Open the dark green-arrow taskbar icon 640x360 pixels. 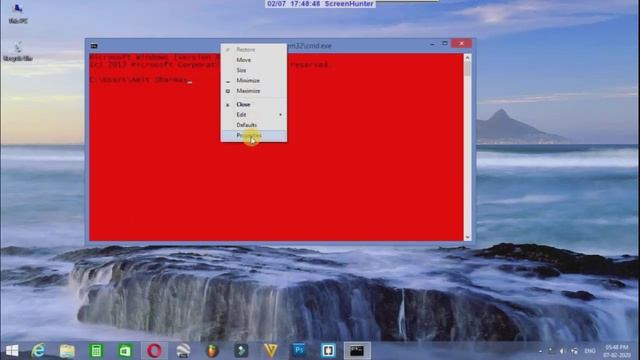[241, 351]
